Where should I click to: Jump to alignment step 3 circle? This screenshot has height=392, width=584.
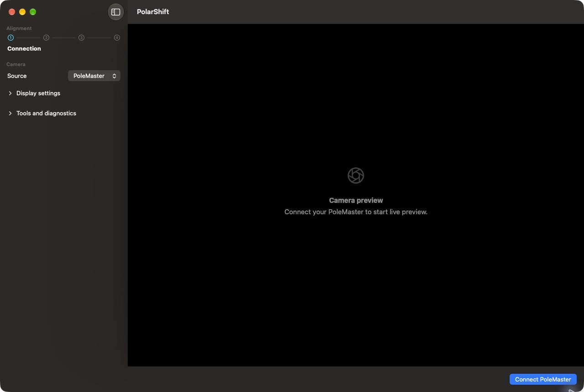click(x=81, y=38)
